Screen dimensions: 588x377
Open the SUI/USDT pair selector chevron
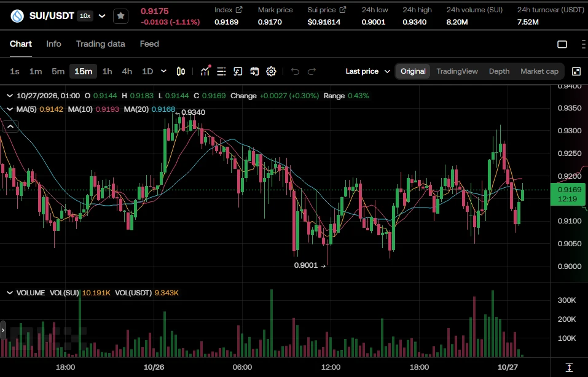click(102, 16)
